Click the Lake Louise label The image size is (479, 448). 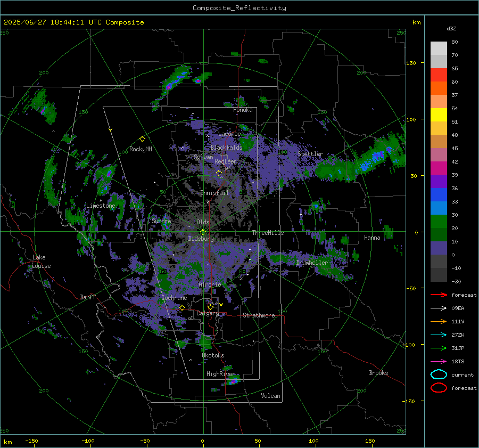coord(41,262)
